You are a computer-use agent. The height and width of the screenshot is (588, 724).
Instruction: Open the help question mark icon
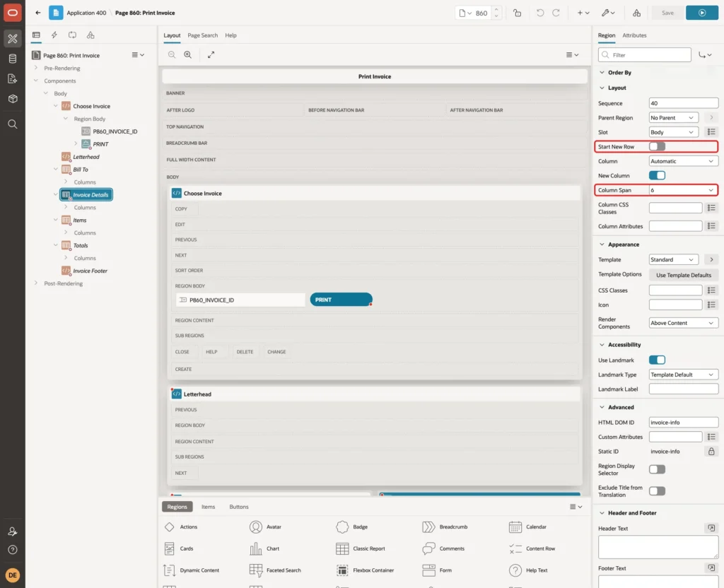tap(13, 550)
